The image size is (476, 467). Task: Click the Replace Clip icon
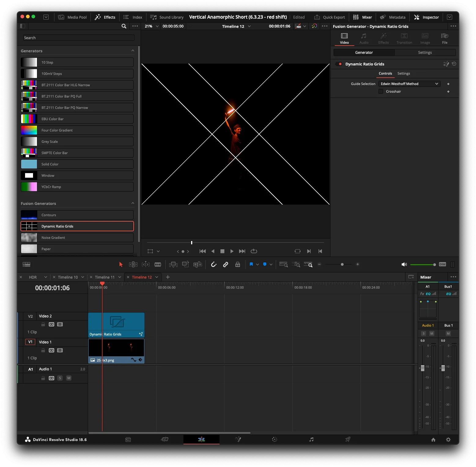198,265
